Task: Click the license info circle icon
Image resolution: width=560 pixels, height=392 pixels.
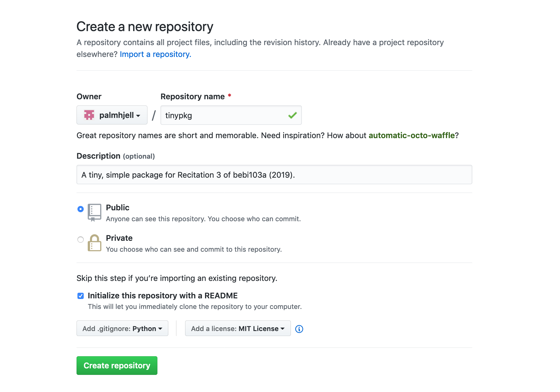Action: point(299,329)
